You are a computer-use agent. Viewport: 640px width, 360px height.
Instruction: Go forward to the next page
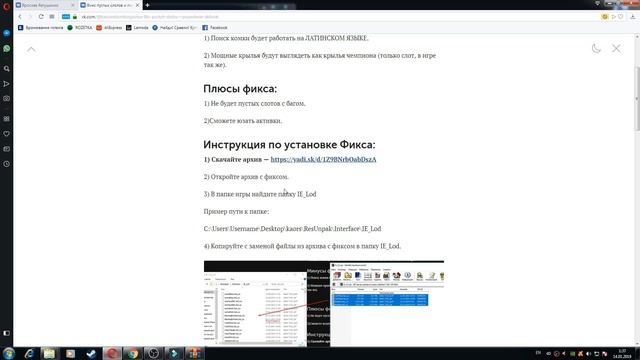point(30,17)
